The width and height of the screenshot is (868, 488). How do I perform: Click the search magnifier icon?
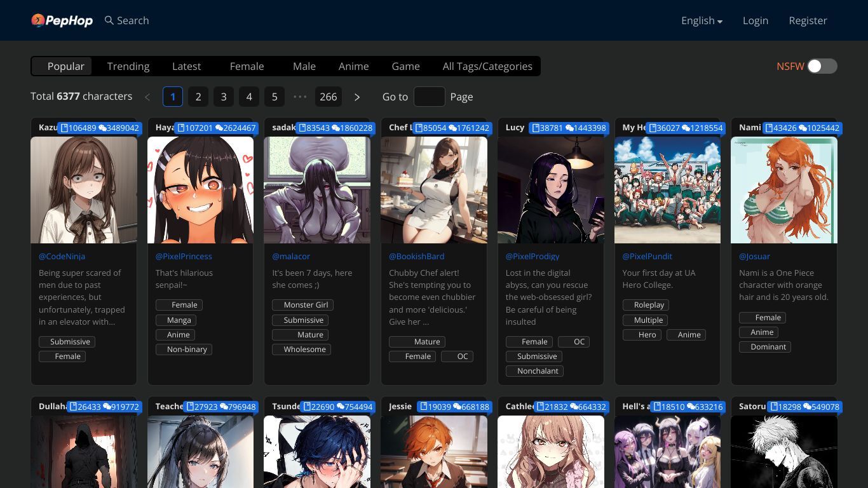pyautogui.click(x=109, y=20)
